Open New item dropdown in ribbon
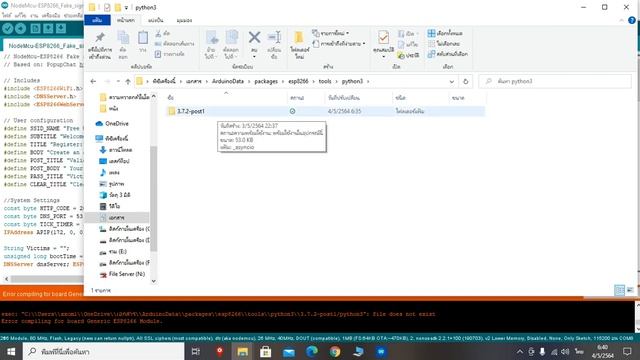The width and height of the screenshot is (640, 360). point(331,33)
